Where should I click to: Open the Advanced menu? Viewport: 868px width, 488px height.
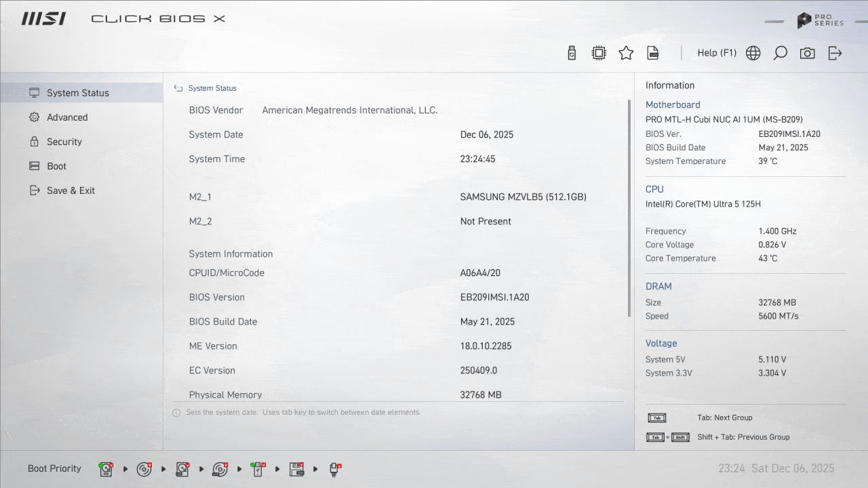(67, 117)
